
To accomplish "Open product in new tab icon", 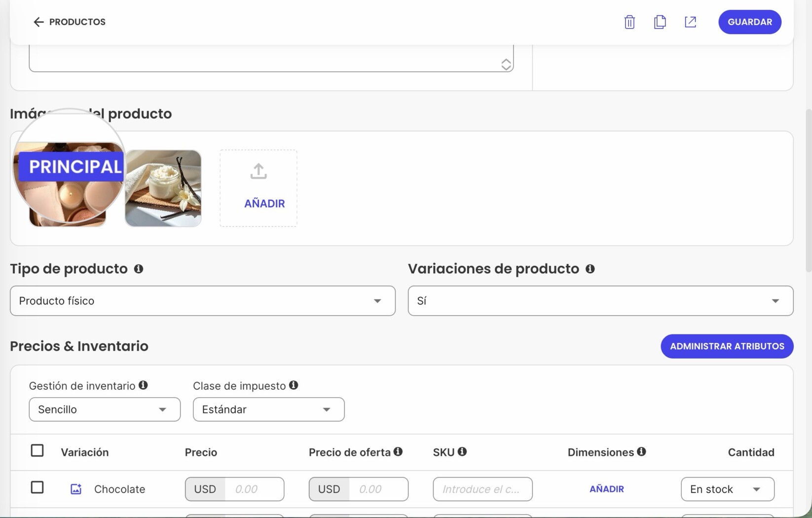I will [690, 22].
